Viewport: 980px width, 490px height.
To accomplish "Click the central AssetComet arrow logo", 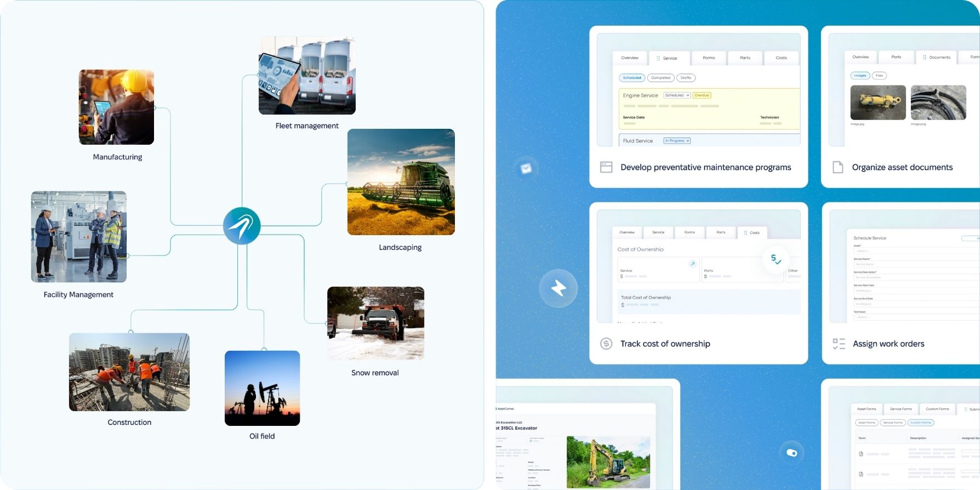I will click(242, 226).
